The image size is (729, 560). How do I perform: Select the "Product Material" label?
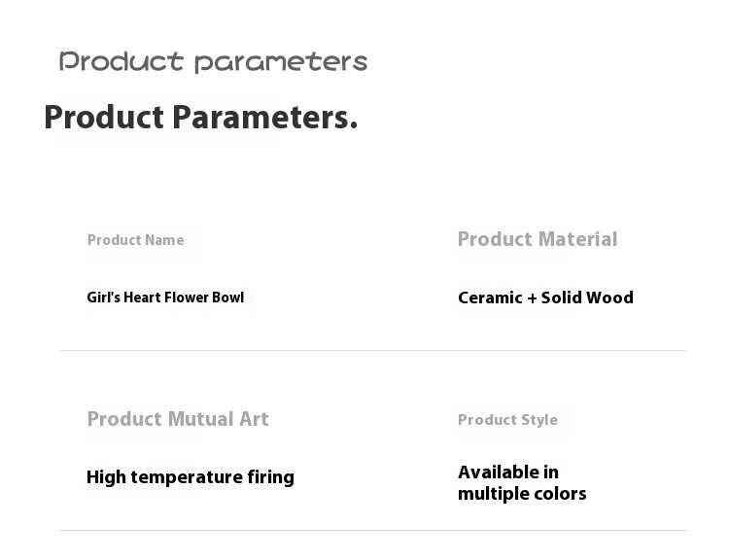537,239
